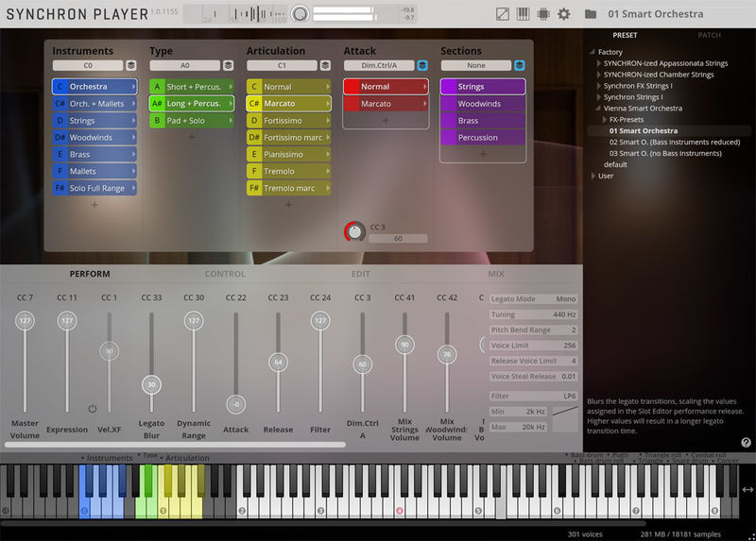Select the Percussion section slot
This screenshot has width=756, height=541.
(x=483, y=137)
